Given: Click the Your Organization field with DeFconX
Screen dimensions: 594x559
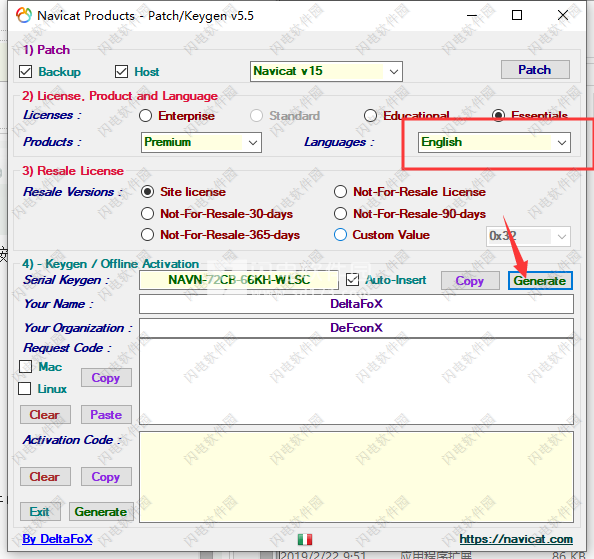Looking at the screenshot, I should click(x=356, y=328).
